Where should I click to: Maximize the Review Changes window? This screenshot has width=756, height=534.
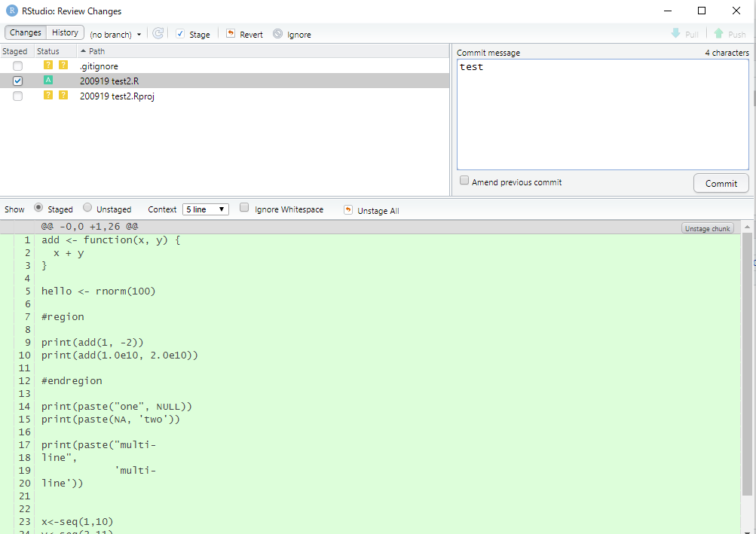coord(702,11)
